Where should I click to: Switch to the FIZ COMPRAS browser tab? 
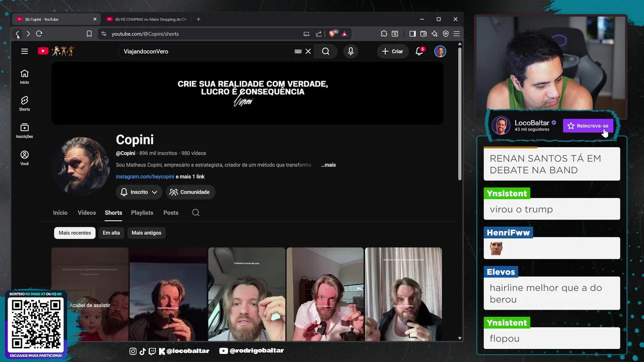(146, 19)
